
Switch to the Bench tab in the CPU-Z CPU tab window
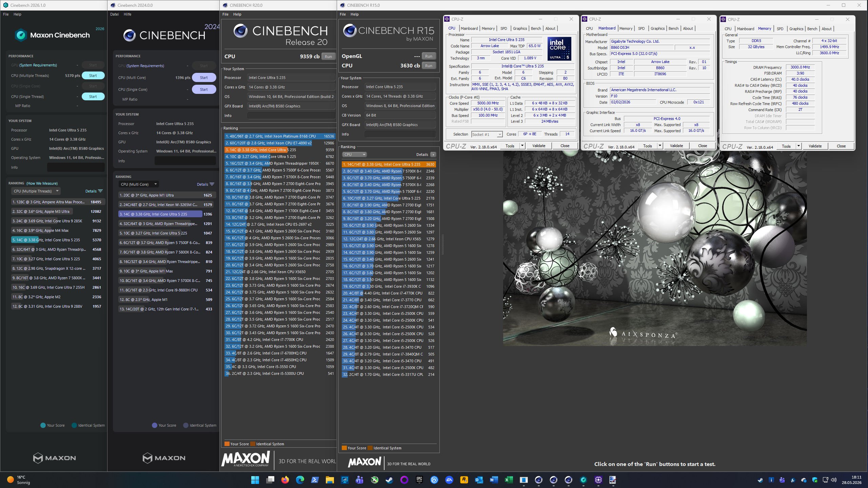tap(536, 28)
